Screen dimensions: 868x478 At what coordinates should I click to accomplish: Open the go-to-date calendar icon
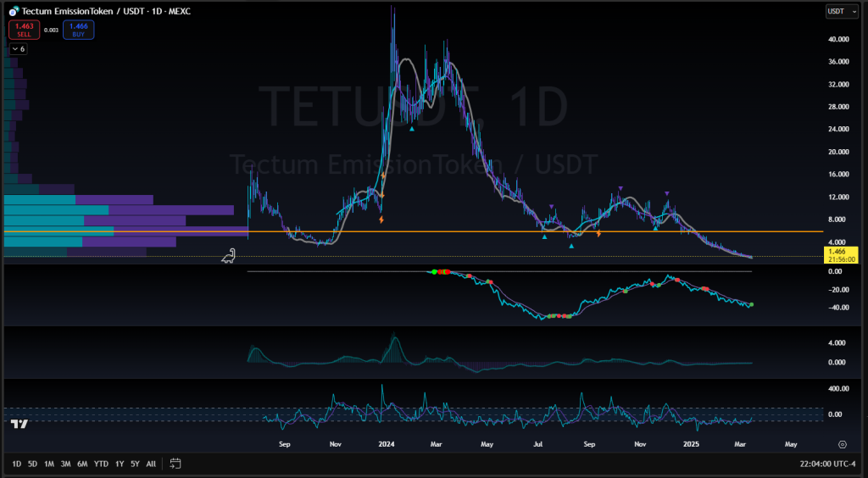pos(175,464)
